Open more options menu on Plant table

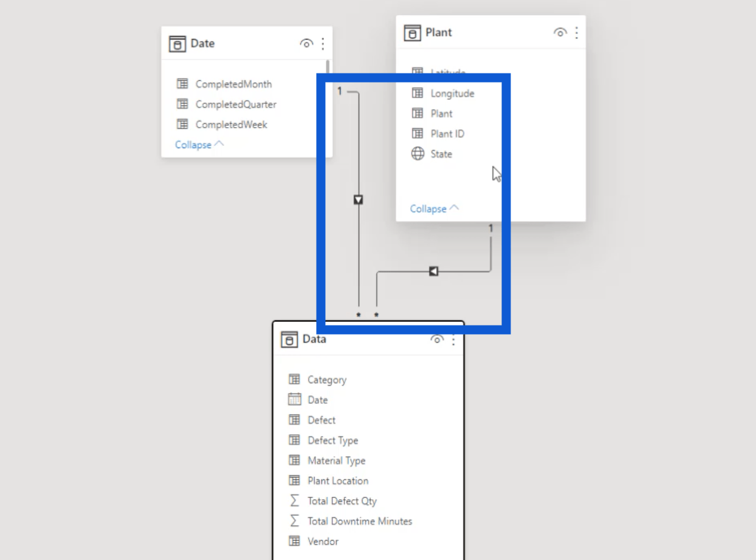point(576,33)
